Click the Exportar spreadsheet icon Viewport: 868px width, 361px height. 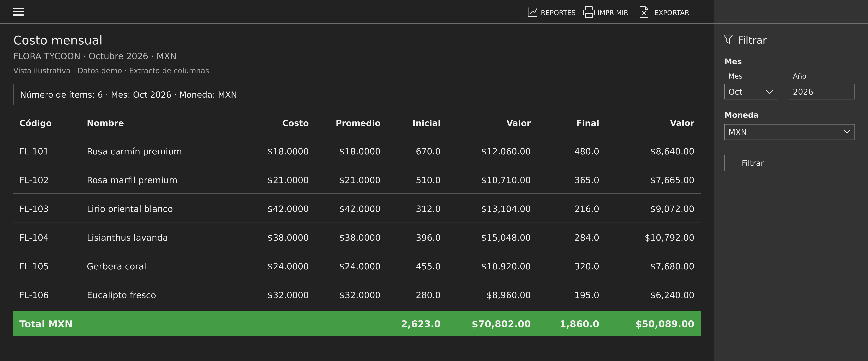(x=644, y=12)
